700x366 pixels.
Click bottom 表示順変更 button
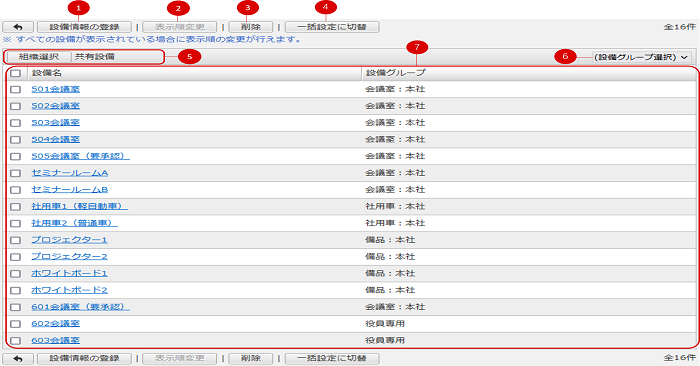(x=179, y=358)
